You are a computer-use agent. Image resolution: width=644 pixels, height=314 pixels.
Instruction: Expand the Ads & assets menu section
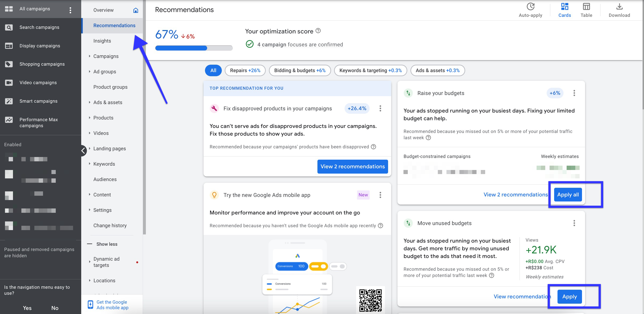[89, 102]
